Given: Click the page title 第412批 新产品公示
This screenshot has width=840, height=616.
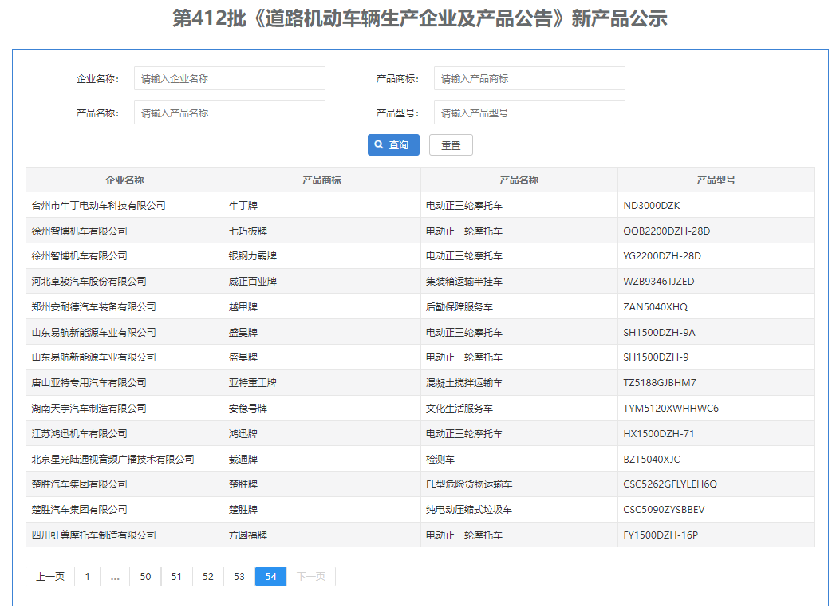Looking at the screenshot, I should pyautogui.click(x=420, y=18).
